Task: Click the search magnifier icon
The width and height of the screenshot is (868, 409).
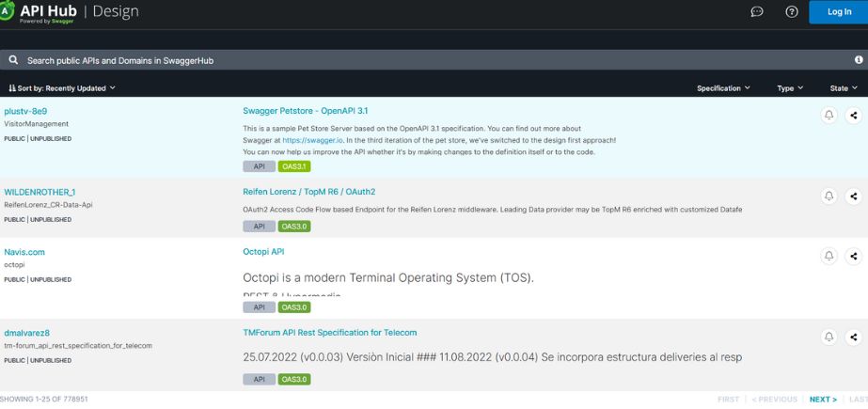Action: click(x=14, y=60)
